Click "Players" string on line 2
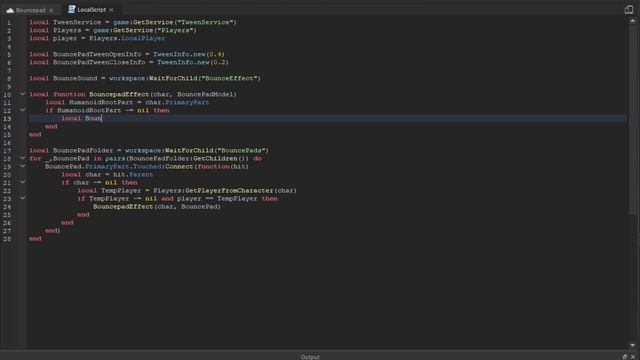The width and height of the screenshot is (640, 360). click(x=176, y=30)
